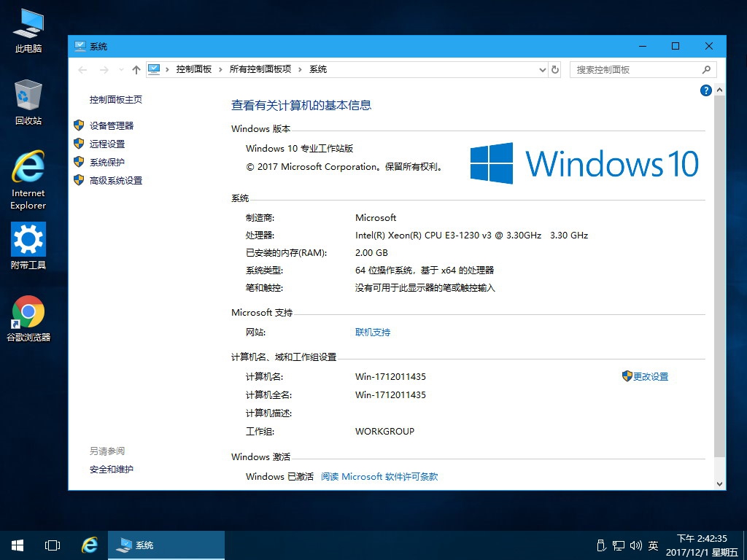
Task: Open Task View on taskbar
Action: click(x=52, y=545)
